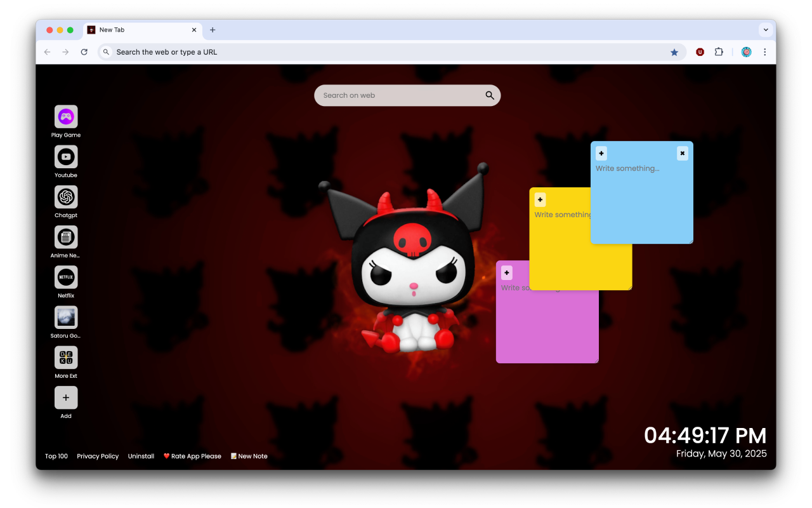812x508 pixels.
Task: Close the blue sticky note
Action: point(682,153)
